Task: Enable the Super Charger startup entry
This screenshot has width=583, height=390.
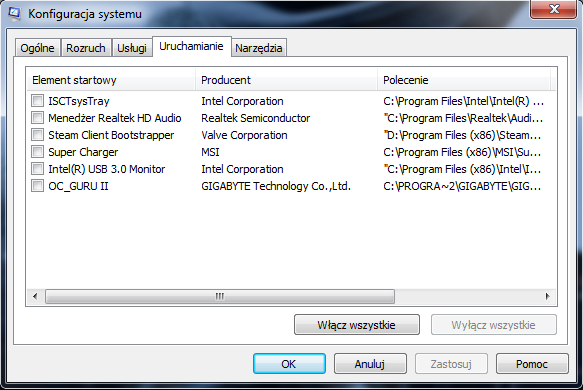Action: click(37, 152)
